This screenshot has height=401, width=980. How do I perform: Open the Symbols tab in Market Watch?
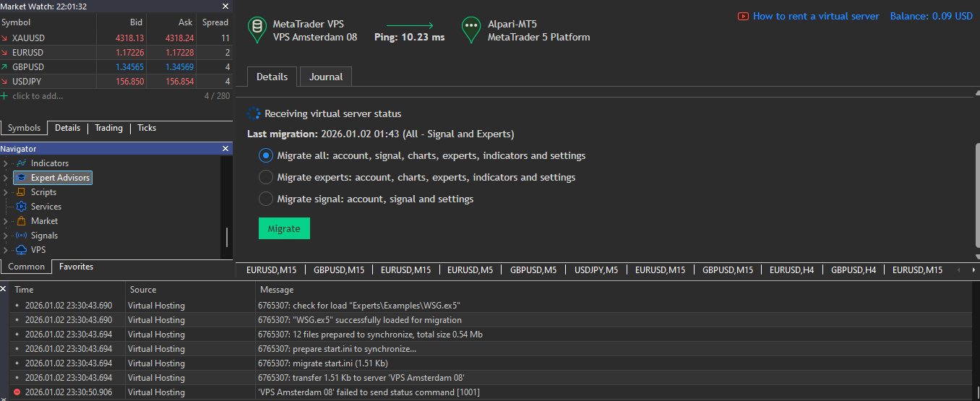[x=24, y=128]
